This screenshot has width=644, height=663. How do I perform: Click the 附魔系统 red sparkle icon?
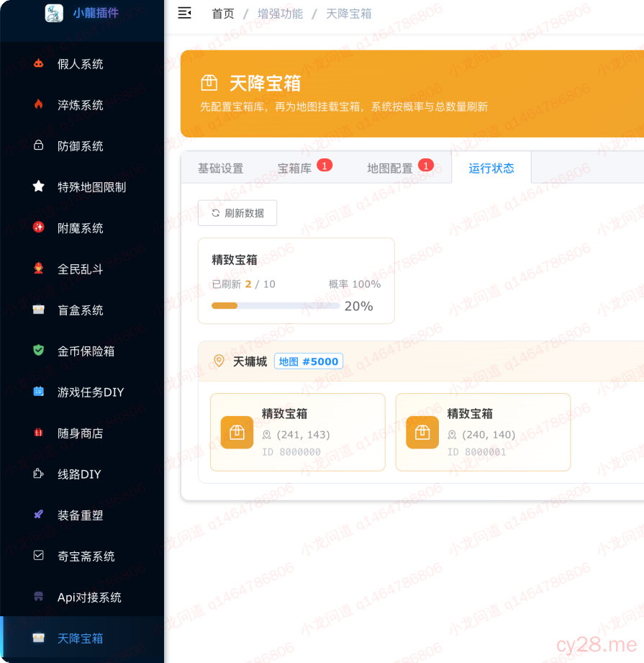coord(38,227)
